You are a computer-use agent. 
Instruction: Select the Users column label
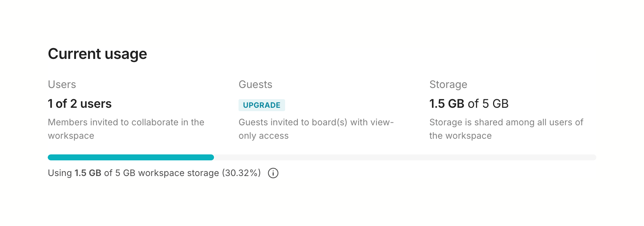click(62, 85)
